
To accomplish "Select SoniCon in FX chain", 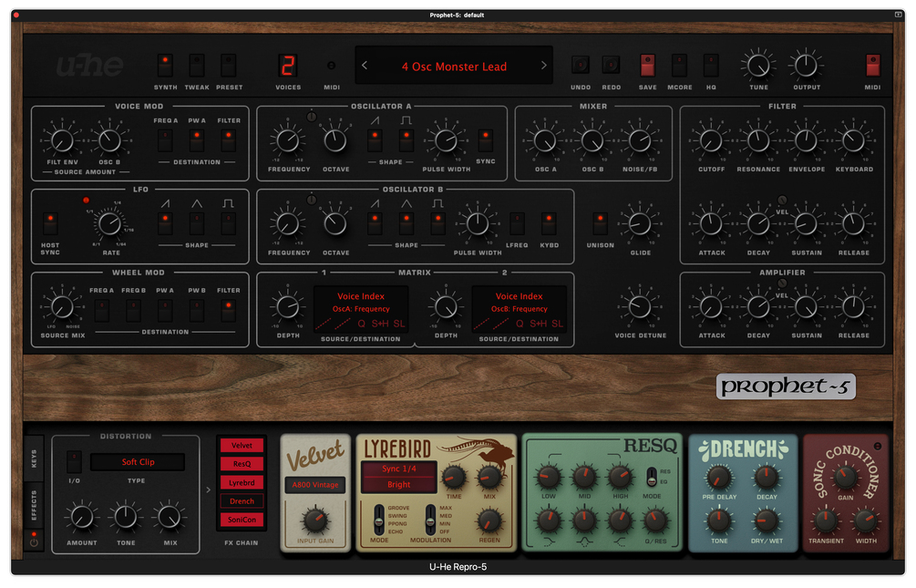I will pyautogui.click(x=242, y=520).
